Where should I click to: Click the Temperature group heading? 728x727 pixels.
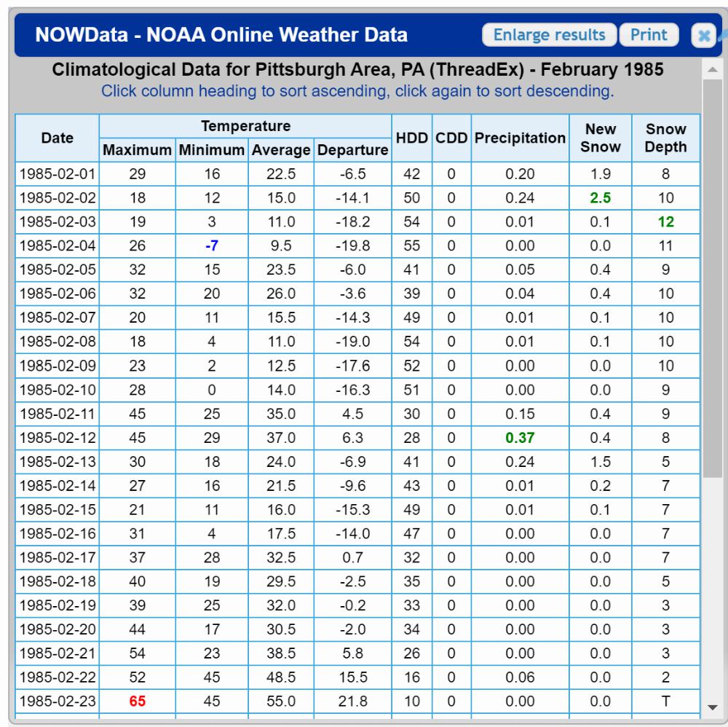[245, 126]
